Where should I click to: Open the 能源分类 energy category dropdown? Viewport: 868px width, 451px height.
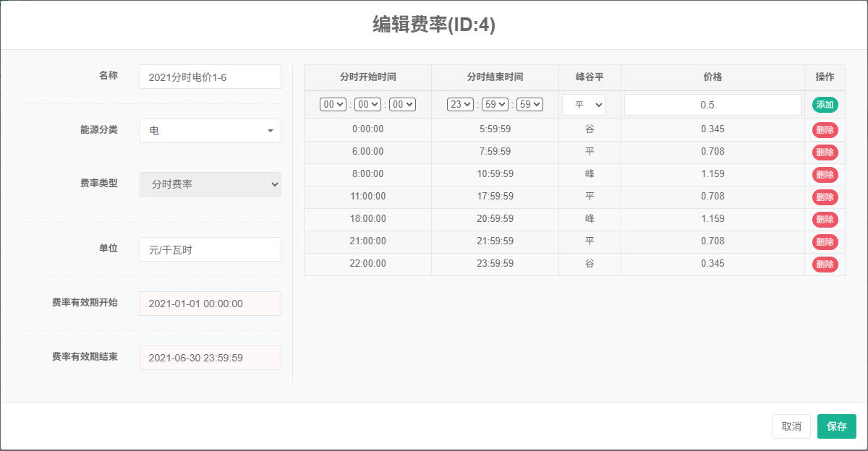tap(210, 131)
